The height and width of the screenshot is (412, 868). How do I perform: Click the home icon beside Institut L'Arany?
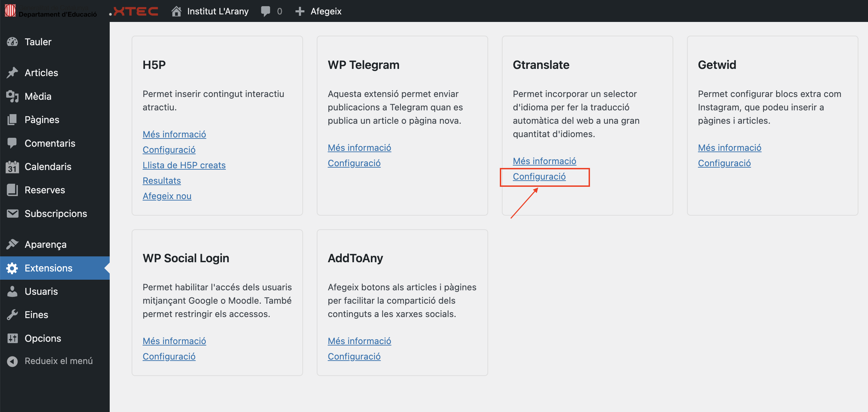pyautogui.click(x=176, y=11)
